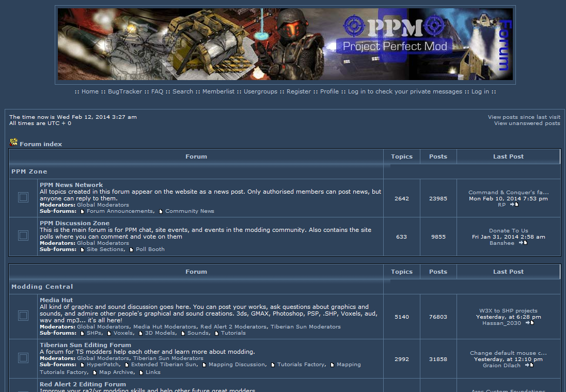The image size is (566, 392).
Task: Click the Sounds sub-forum icon
Action: tap(183, 334)
